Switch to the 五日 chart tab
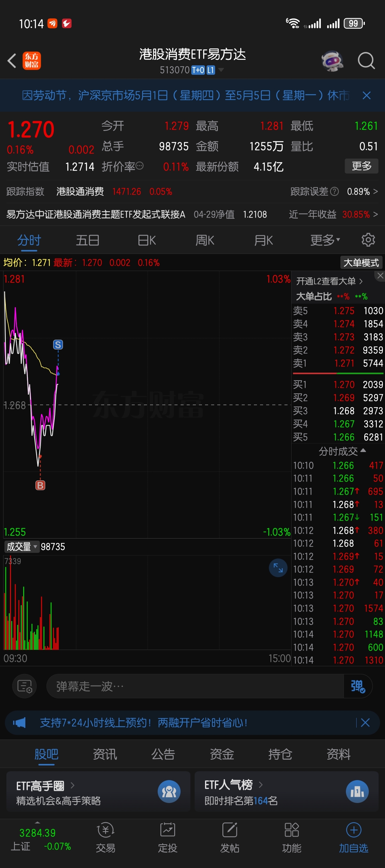This screenshot has width=385, height=868. click(87, 240)
